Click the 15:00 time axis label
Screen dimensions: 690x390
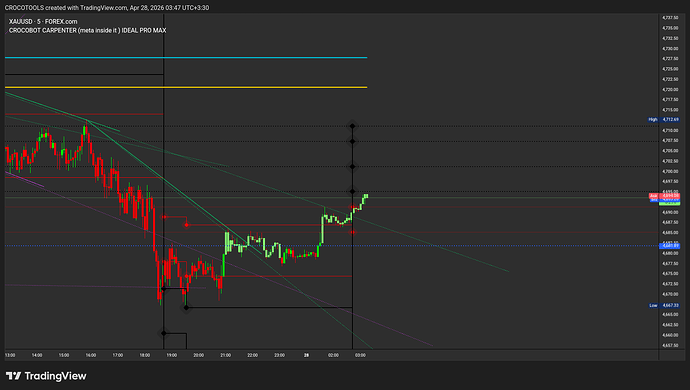pyautogui.click(x=64, y=355)
